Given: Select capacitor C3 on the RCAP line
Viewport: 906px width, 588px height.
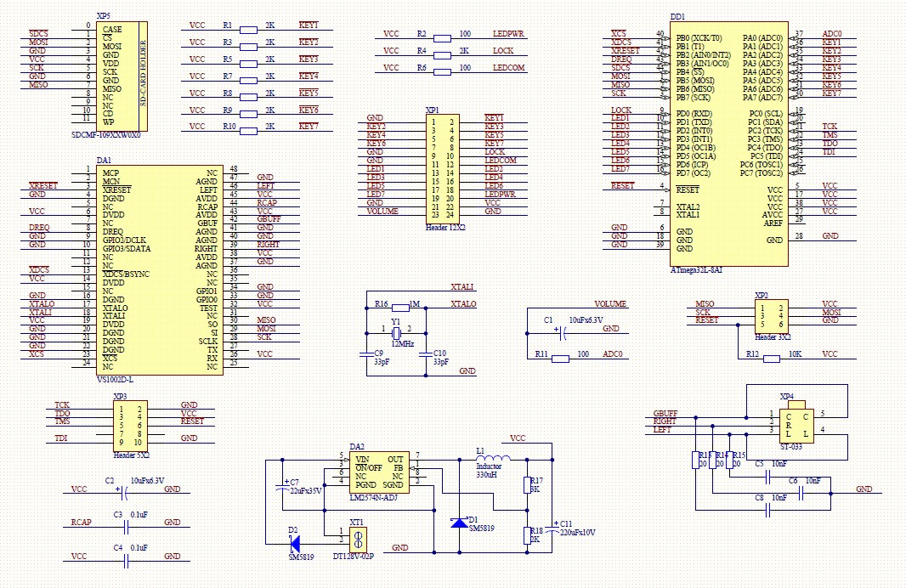Looking at the screenshot, I should click(x=126, y=527).
